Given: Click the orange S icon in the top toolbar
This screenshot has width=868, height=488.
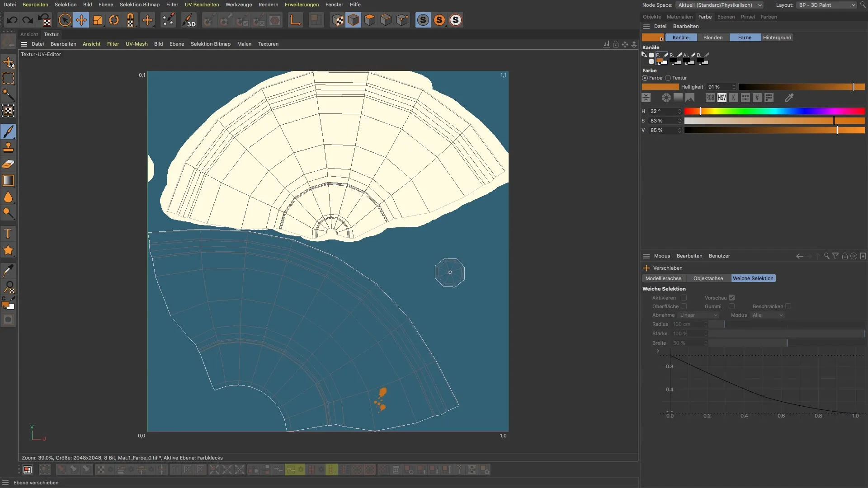Looking at the screenshot, I should click(x=439, y=20).
